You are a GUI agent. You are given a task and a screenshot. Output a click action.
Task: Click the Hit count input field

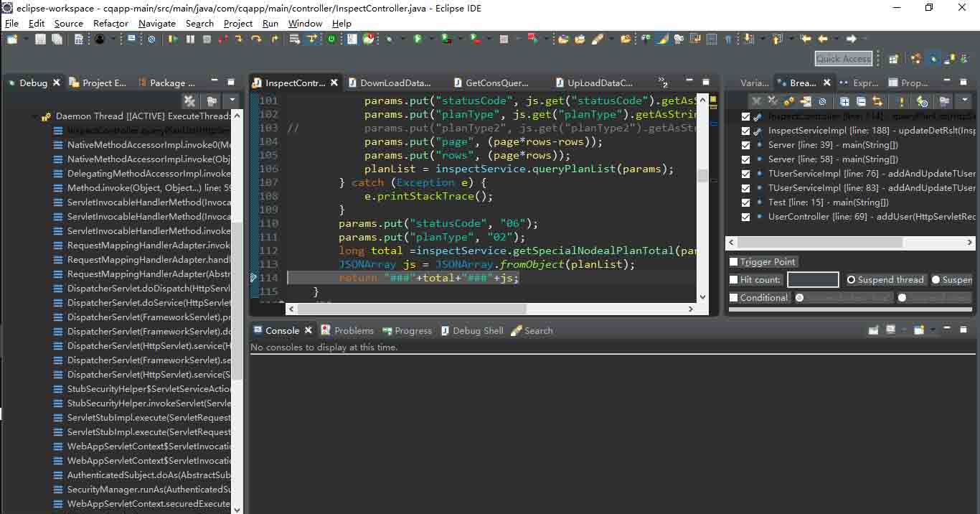pyautogui.click(x=812, y=280)
